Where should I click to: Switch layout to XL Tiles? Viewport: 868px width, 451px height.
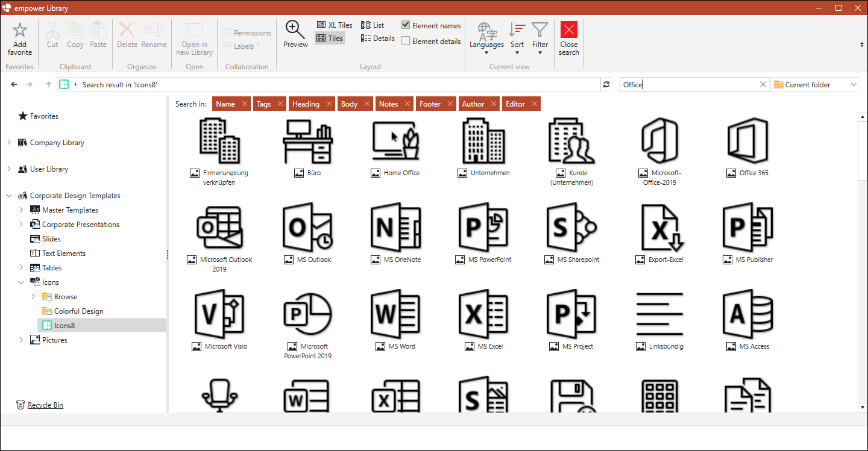click(335, 25)
